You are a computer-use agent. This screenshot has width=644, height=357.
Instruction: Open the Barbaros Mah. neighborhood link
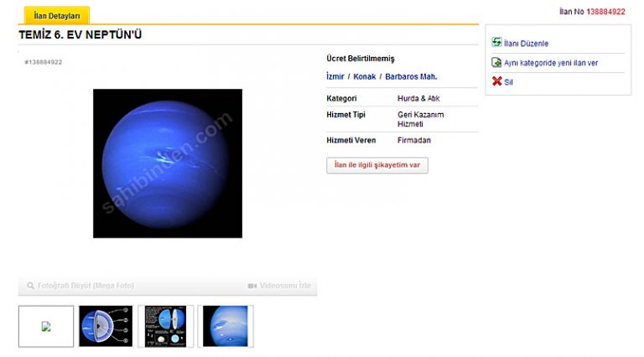(x=411, y=76)
